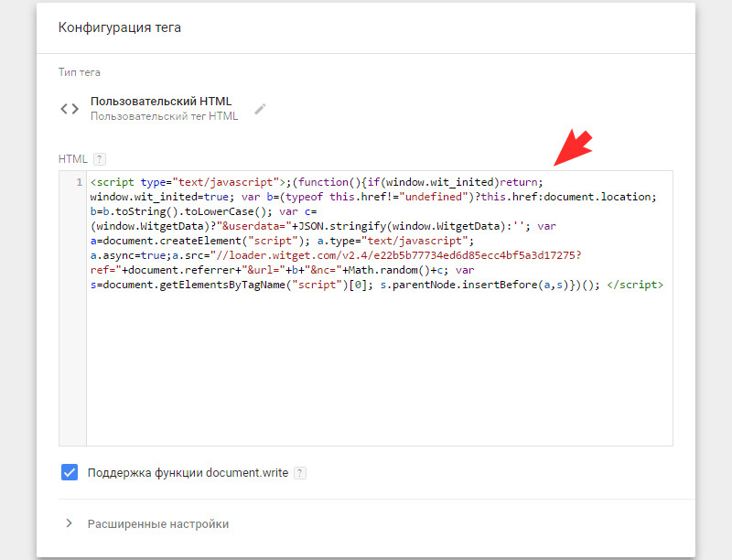Click the opening <script tag text
Viewport: 732px width, 560px height.
coord(112,182)
